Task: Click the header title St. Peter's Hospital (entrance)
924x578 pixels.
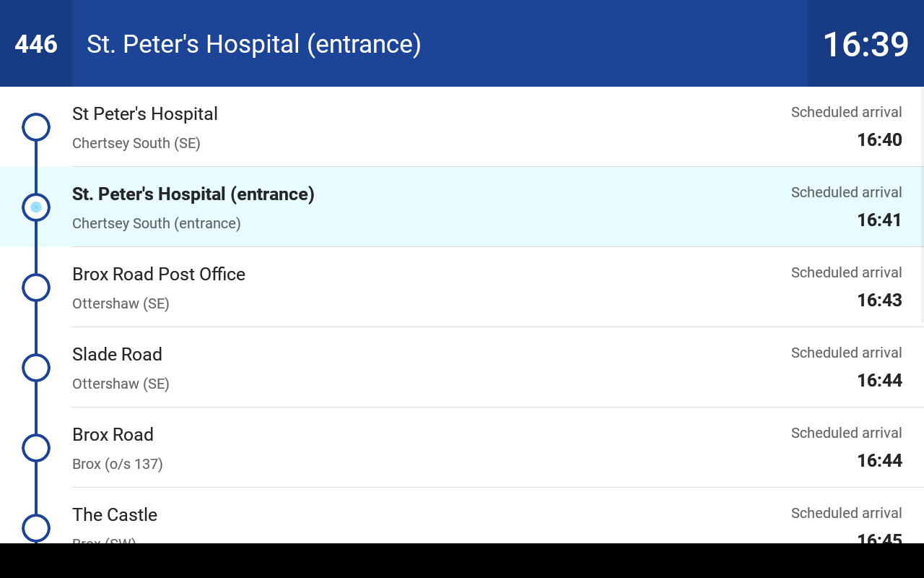Action: click(254, 44)
